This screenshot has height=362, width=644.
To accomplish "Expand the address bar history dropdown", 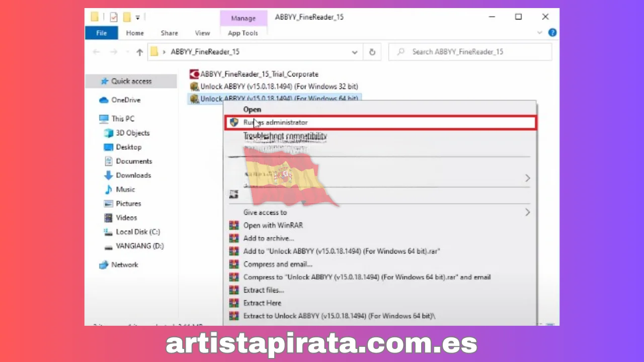I will point(355,52).
